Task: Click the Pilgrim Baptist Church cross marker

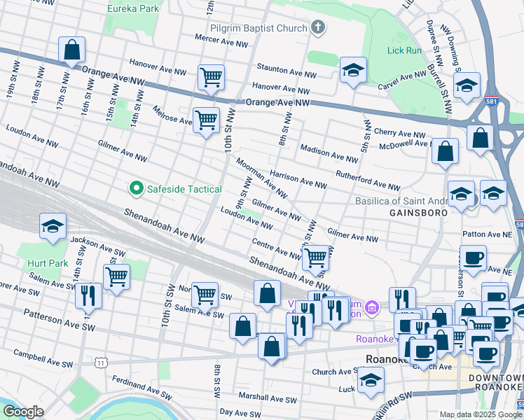Action: point(318,28)
